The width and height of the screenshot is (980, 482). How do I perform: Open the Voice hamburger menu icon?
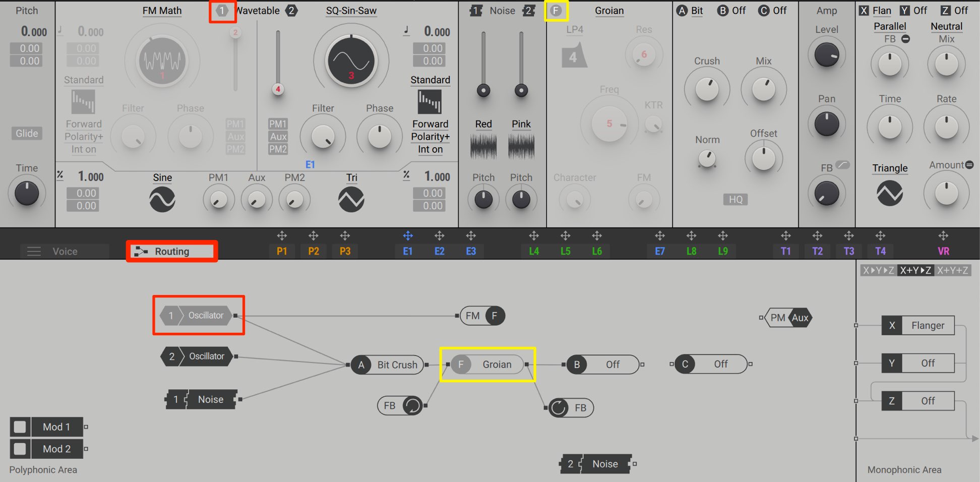coord(34,251)
